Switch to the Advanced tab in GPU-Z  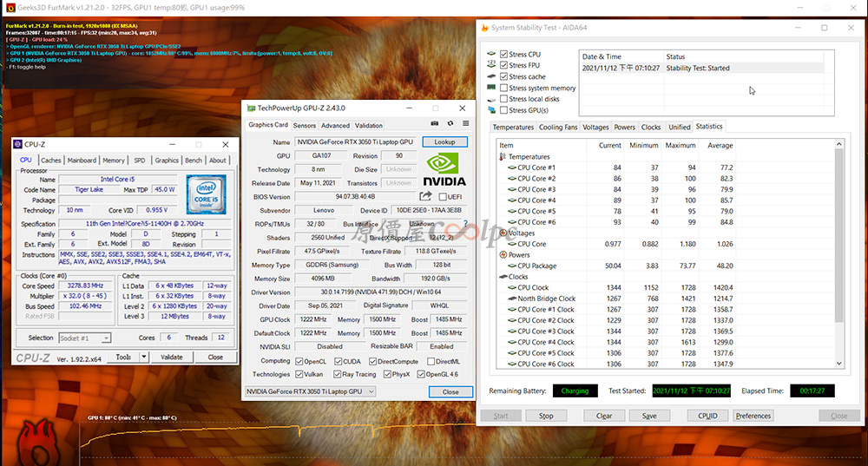click(x=335, y=126)
